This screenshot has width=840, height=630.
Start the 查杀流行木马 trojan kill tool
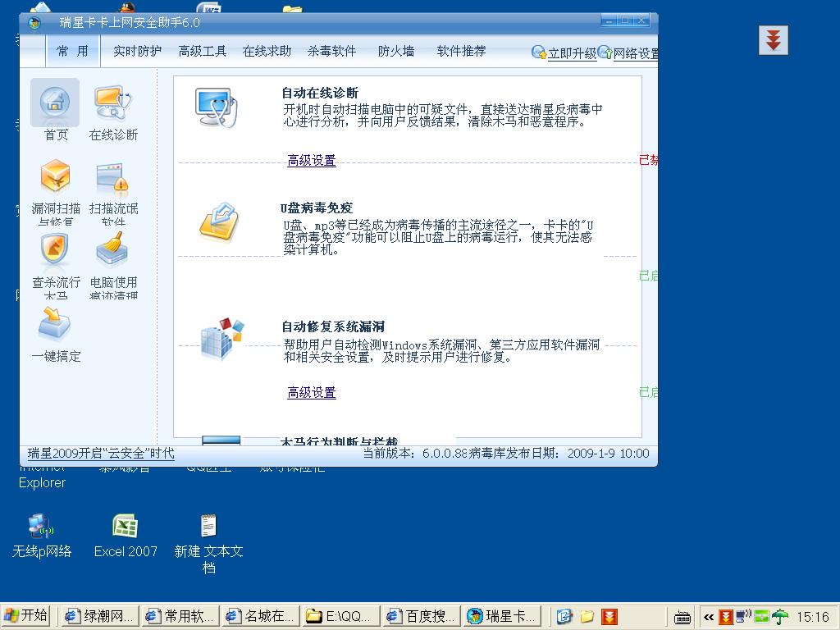tap(55, 249)
